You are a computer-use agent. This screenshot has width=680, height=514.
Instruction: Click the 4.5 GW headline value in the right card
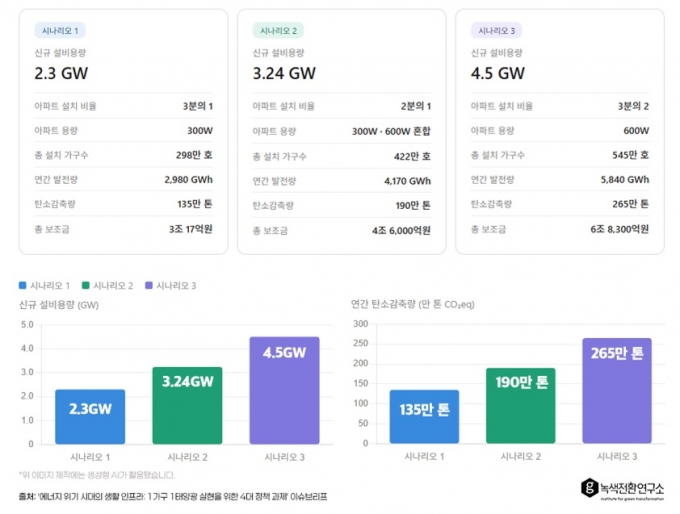(x=497, y=73)
